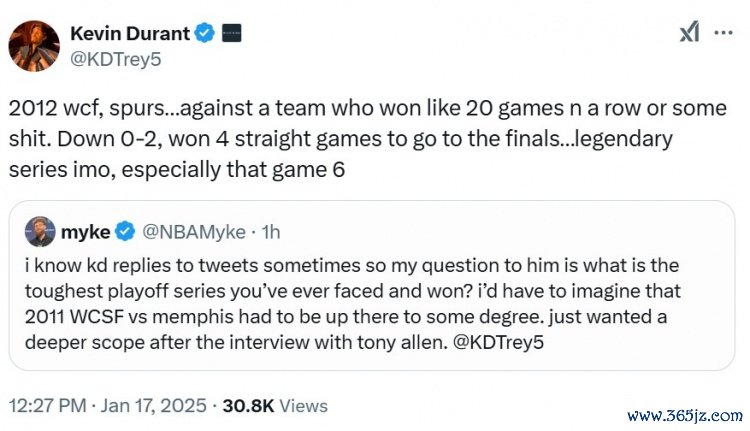The width and height of the screenshot is (750, 431).
Task: Open the quoted tweet body text from myke
Action: [360, 300]
